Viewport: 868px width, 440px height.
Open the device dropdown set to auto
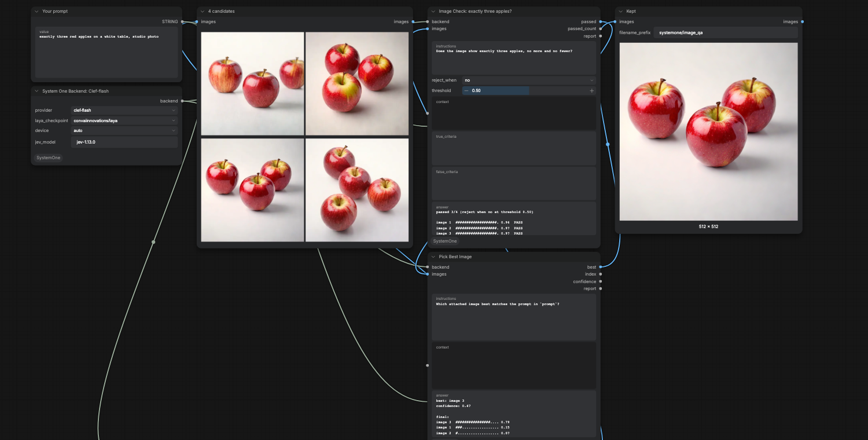point(124,131)
